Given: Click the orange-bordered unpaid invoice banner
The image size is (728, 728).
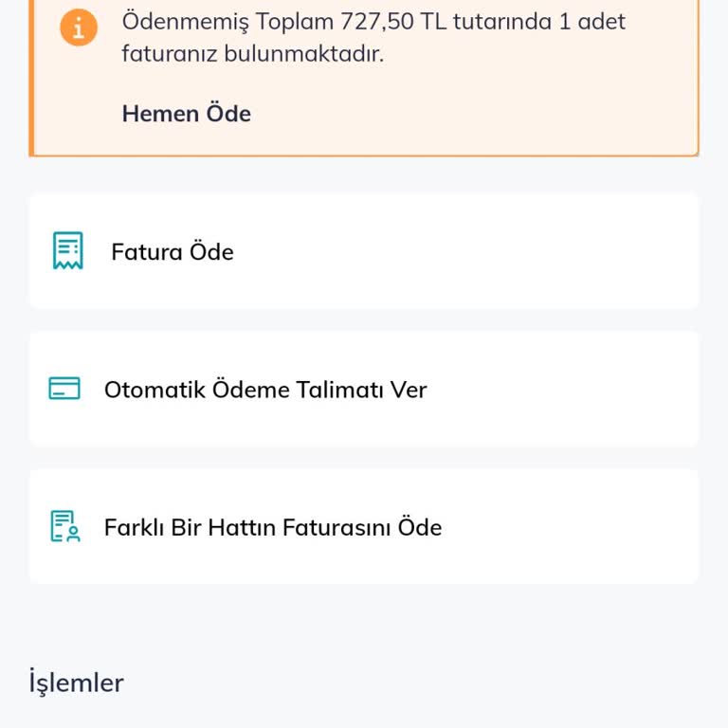Looking at the screenshot, I should pos(364,78).
